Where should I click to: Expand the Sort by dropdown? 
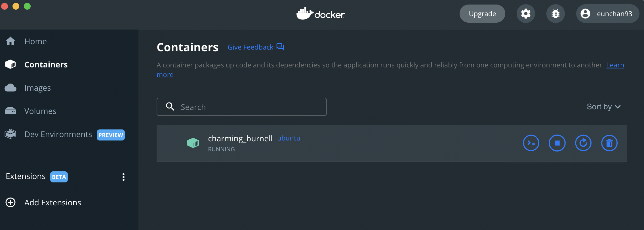coord(604,107)
